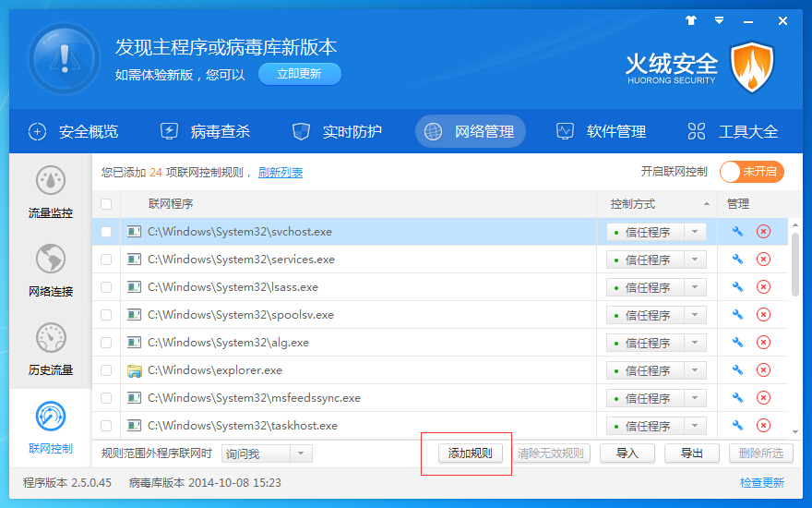This screenshot has width=812, height=508.
Task: Open 历史流量 history traffic sidebar icon
Action: pos(50,348)
